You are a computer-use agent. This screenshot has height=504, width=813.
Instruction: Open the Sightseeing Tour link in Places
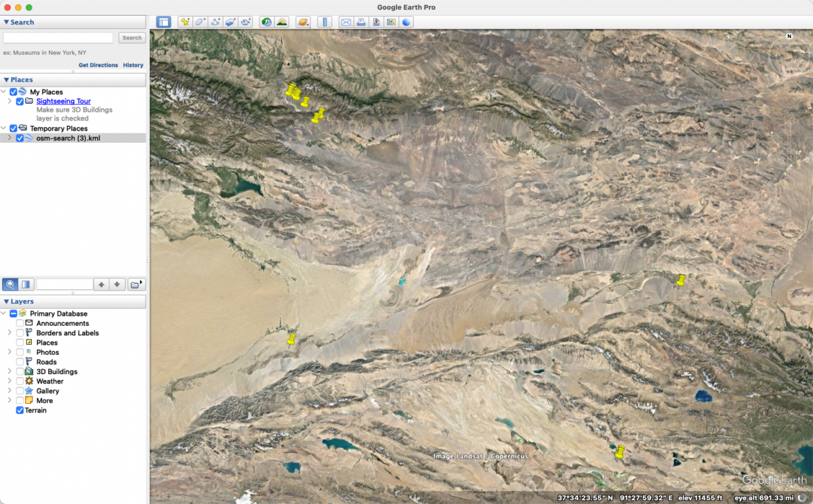click(64, 102)
